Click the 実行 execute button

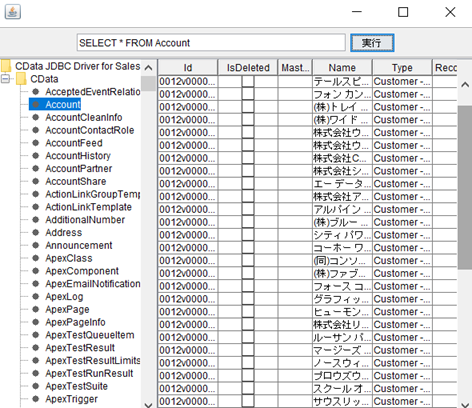(372, 43)
